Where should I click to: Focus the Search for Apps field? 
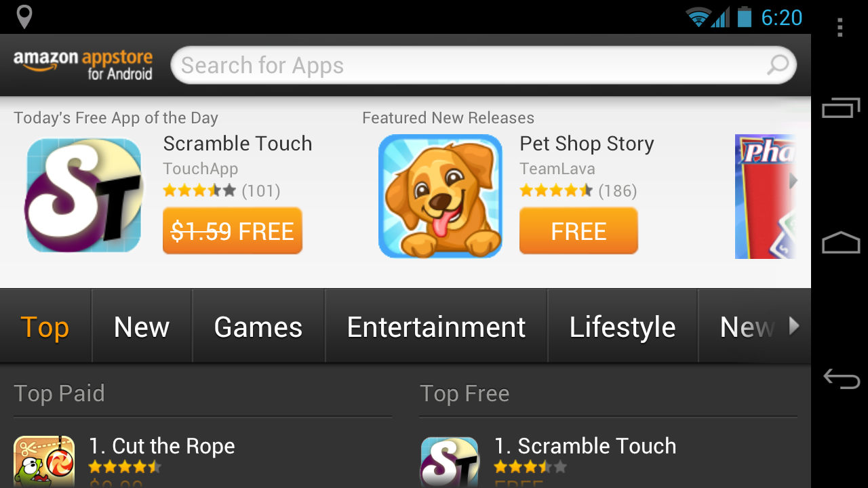[x=484, y=65]
